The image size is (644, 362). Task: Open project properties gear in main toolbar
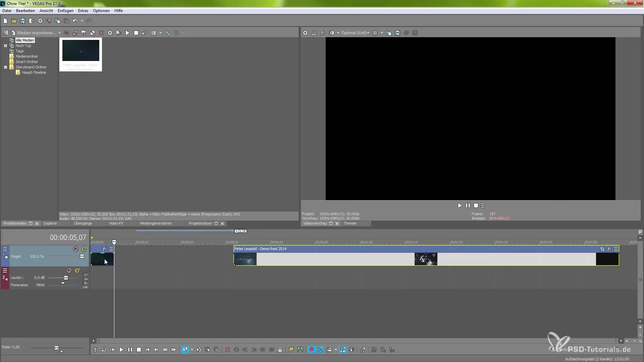(x=40, y=21)
